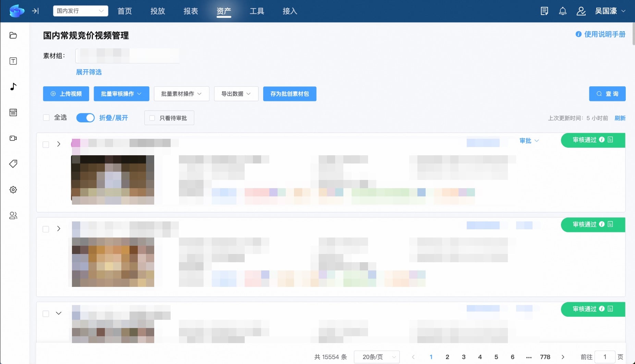Open the music note icon in sidebar
The height and width of the screenshot is (364, 635).
click(x=13, y=86)
